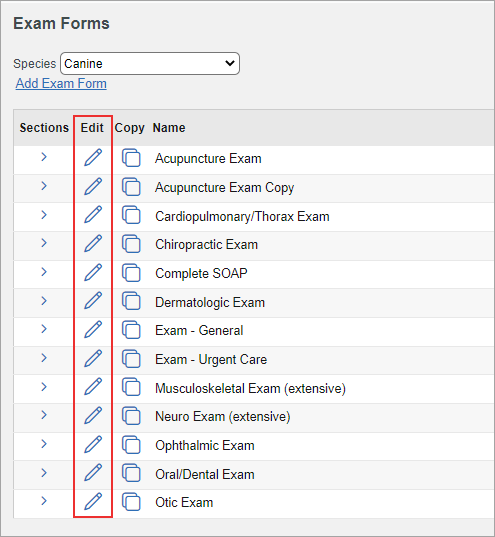The image size is (495, 537).
Task: Edit the Otic Exam form
Action: pos(93,501)
